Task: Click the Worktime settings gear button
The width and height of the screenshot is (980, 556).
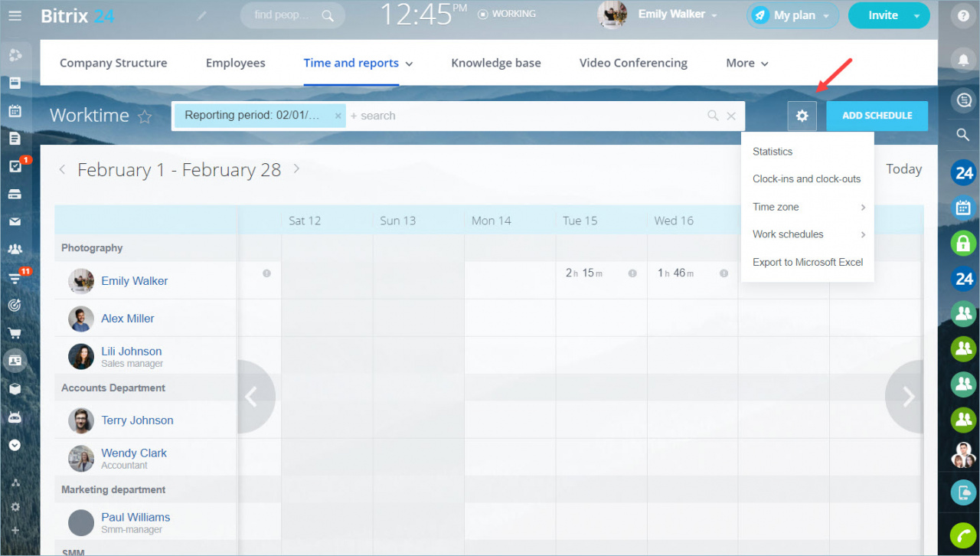Action: pyautogui.click(x=802, y=116)
